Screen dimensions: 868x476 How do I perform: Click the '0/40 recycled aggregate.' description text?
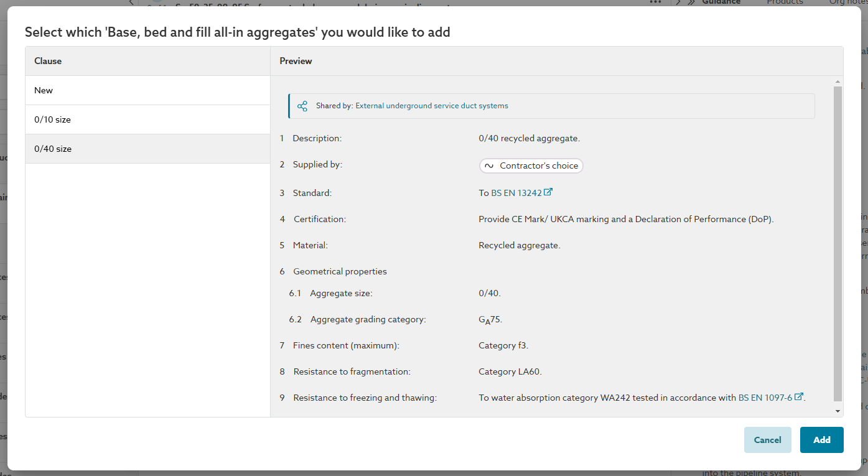tap(529, 138)
